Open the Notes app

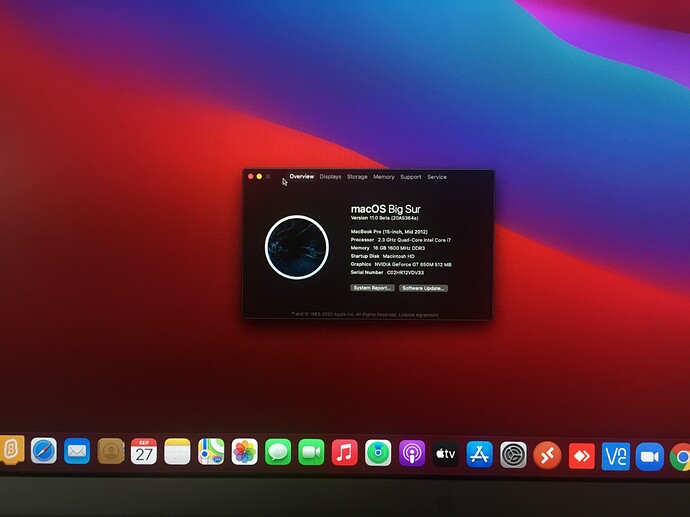point(177,452)
